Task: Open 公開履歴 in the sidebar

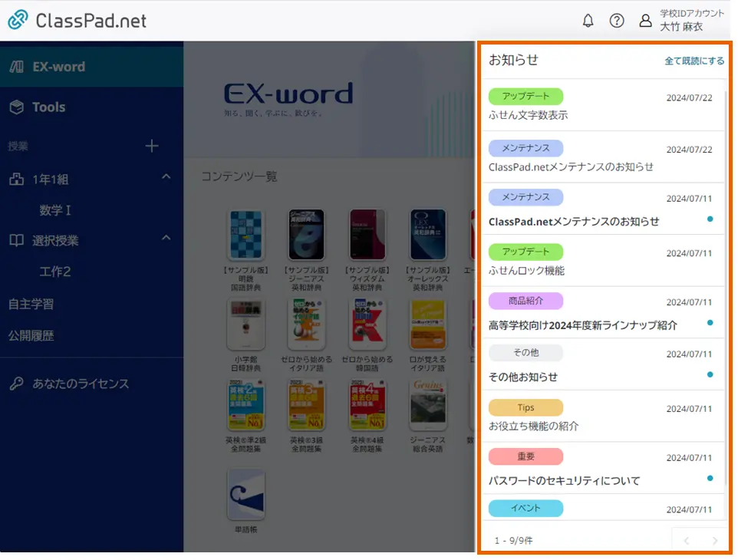Action: pos(31,336)
